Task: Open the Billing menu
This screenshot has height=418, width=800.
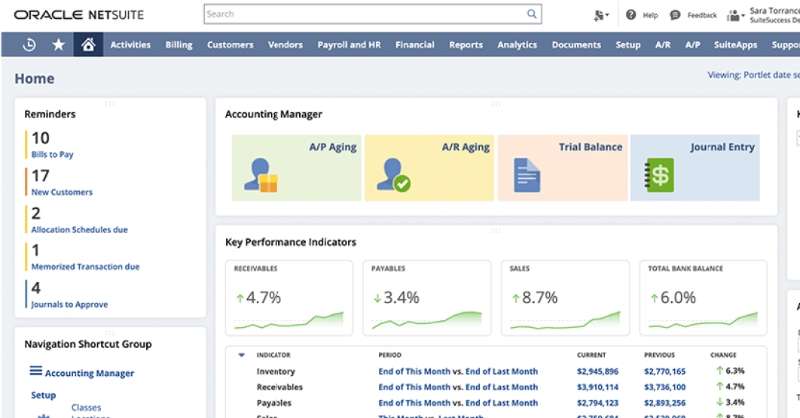Action: 179,45
